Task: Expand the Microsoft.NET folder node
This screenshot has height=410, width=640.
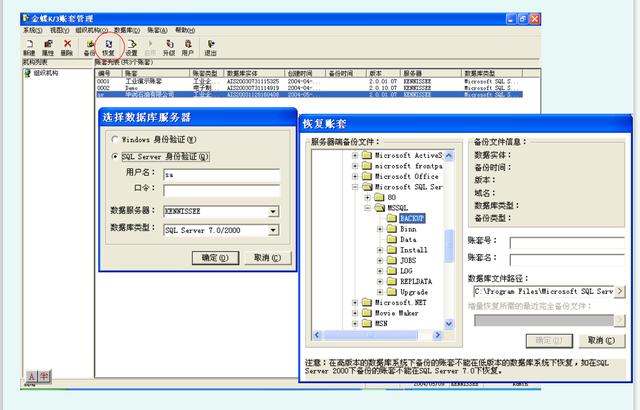Action: coord(355,302)
